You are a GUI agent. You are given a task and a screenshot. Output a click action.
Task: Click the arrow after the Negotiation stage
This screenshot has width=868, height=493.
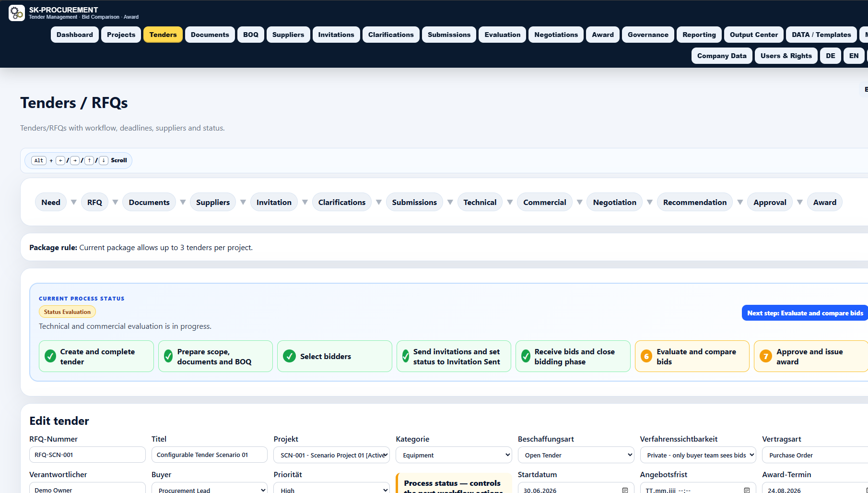pos(650,202)
